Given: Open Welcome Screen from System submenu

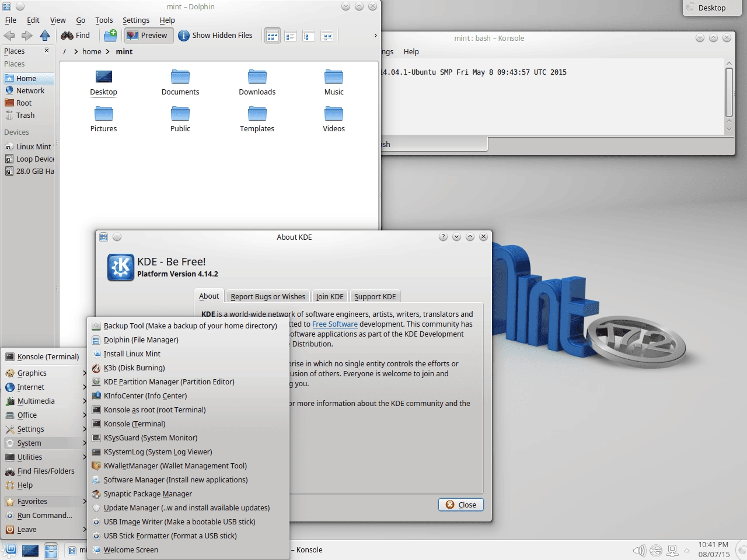Looking at the screenshot, I should [x=188, y=549].
